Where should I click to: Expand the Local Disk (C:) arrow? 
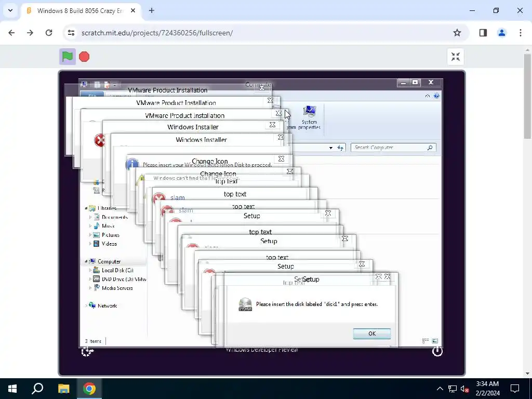(x=90, y=270)
